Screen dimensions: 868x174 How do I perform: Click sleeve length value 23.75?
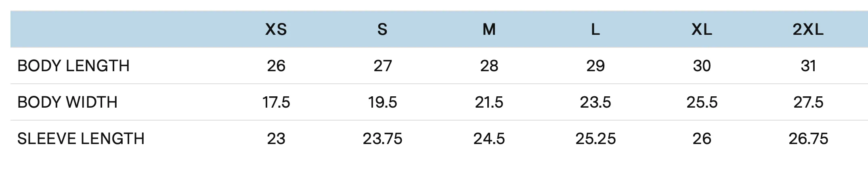pyautogui.click(x=382, y=139)
